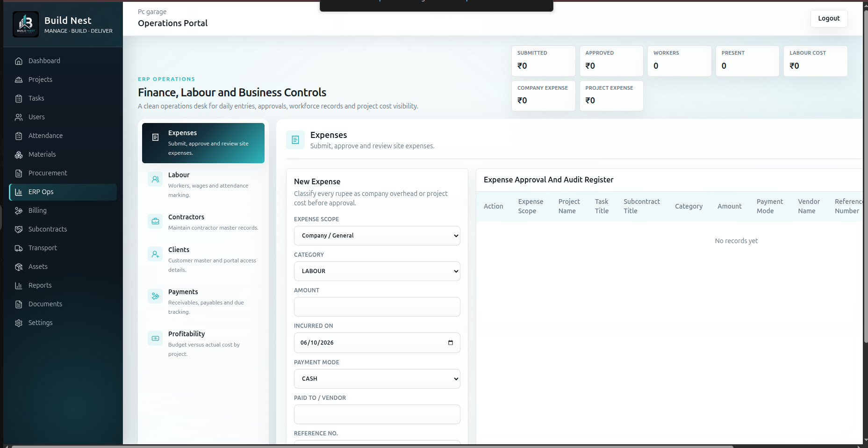Click the Subcontracts handshake icon

click(19, 229)
